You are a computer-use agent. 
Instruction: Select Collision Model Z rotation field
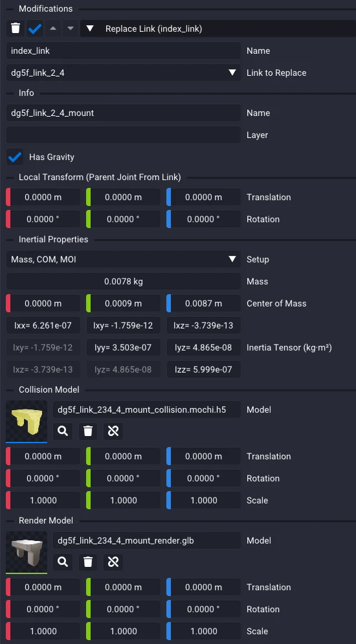[203, 479]
